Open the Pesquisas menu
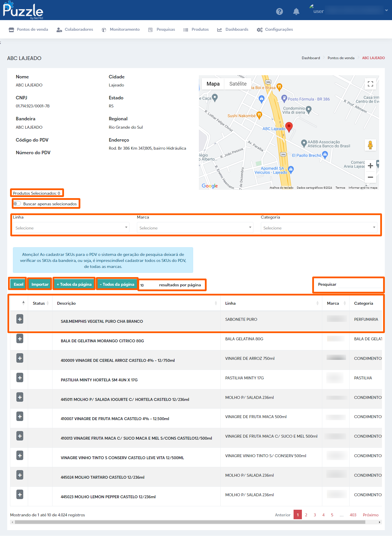 162,29
